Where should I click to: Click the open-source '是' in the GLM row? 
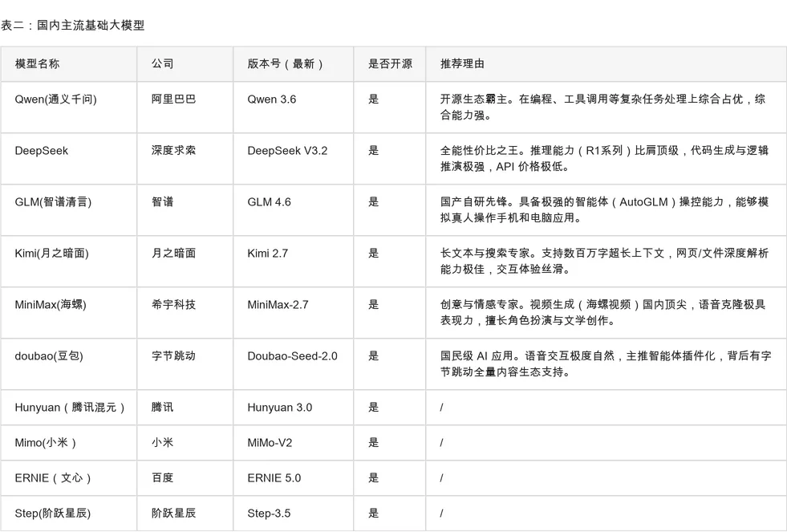[x=373, y=201]
